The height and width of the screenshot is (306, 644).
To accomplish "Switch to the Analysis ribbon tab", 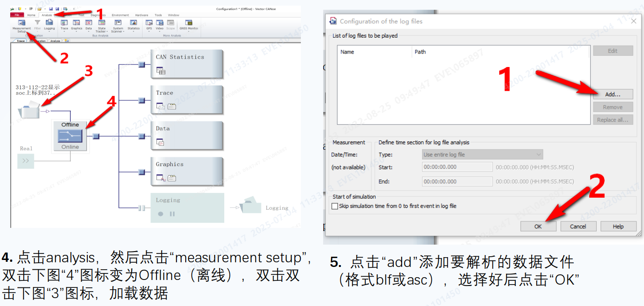I will coord(47,15).
